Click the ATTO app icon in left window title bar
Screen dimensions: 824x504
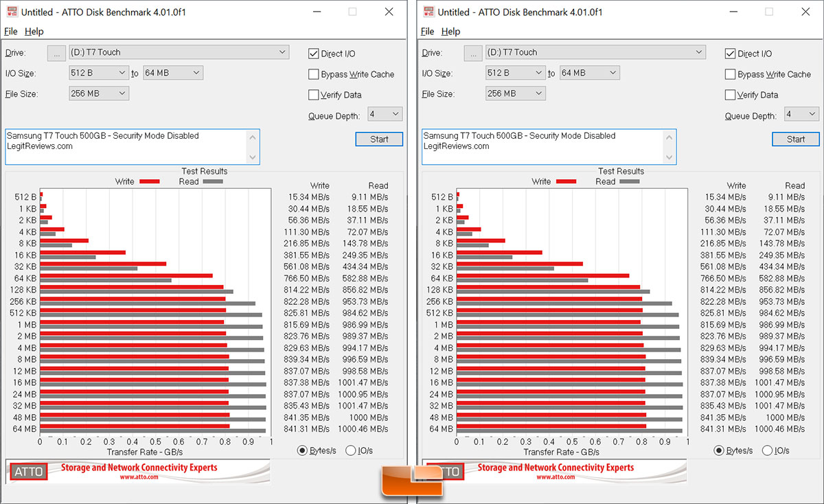coord(12,12)
